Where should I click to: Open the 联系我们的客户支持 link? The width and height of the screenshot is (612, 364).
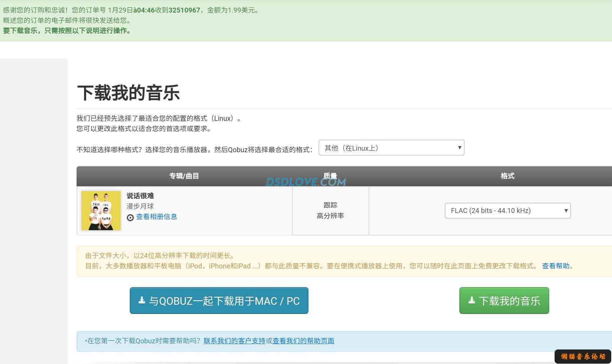click(x=234, y=341)
